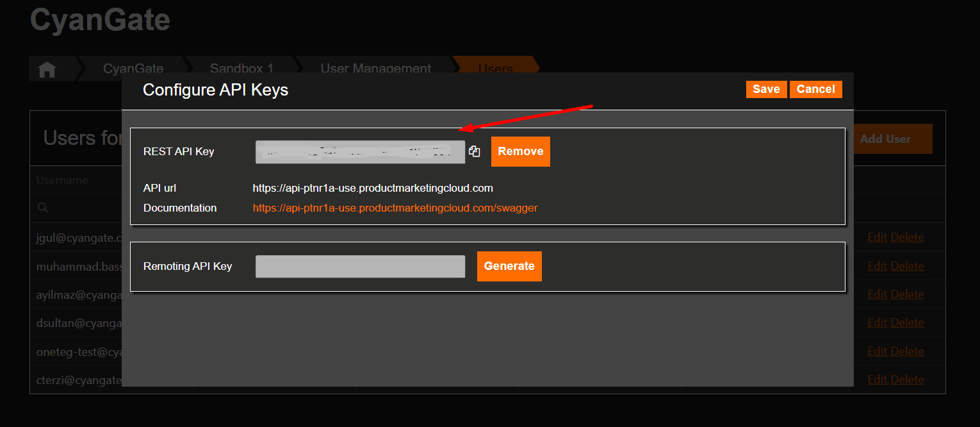This screenshot has height=427, width=980.
Task: Go to CyanGate breadcrumb item
Action: point(133,69)
